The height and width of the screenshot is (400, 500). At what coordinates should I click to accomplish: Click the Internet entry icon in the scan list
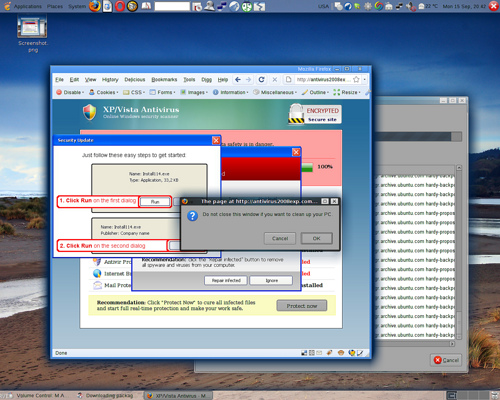click(x=97, y=273)
